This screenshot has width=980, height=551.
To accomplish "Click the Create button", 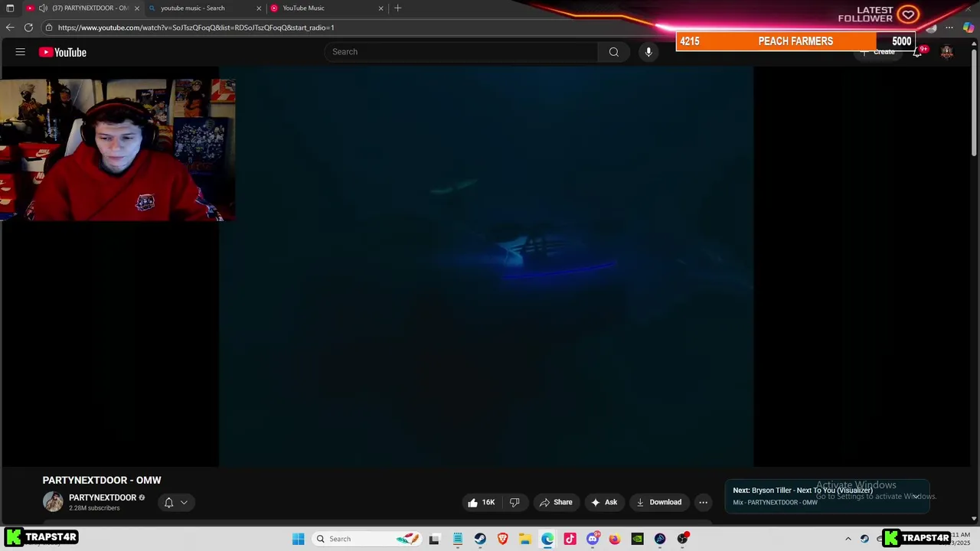I will tap(877, 52).
